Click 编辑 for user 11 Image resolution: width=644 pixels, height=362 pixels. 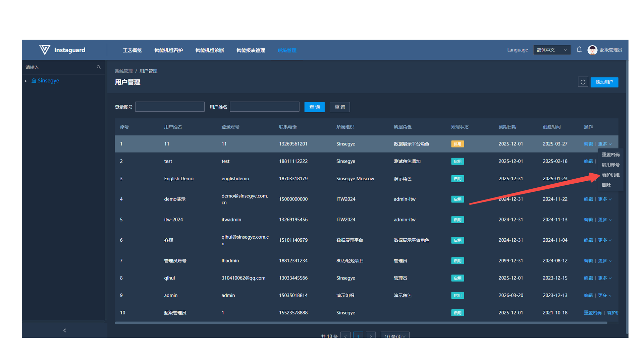(588, 144)
